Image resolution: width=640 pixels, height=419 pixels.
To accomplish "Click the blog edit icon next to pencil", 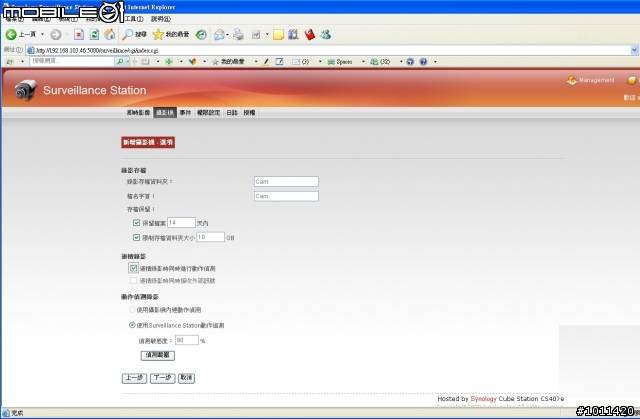I will [280, 62].
